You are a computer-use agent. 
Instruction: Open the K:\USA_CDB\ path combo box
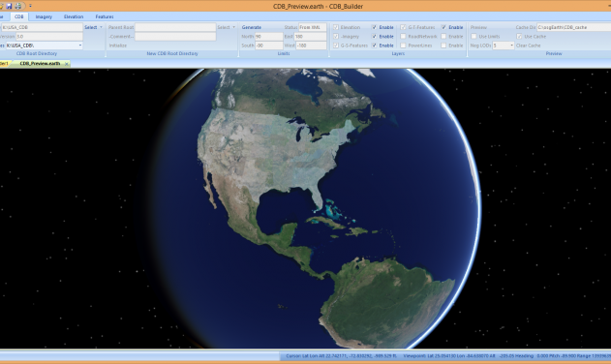(x=44, y=45)
